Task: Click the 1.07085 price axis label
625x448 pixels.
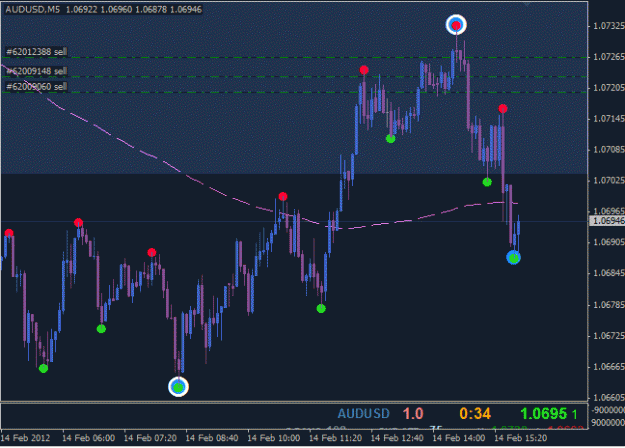Action: pyautogui.click(x=609, y=150)
